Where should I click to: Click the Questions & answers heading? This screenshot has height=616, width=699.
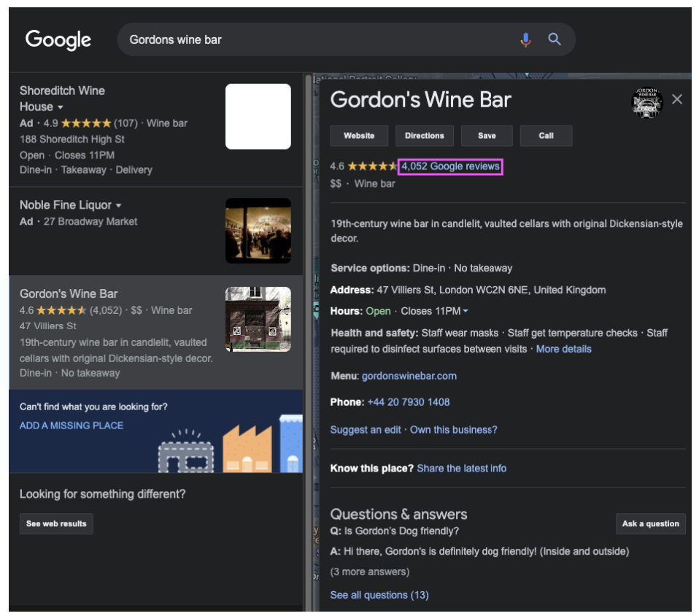click(398, 515)
